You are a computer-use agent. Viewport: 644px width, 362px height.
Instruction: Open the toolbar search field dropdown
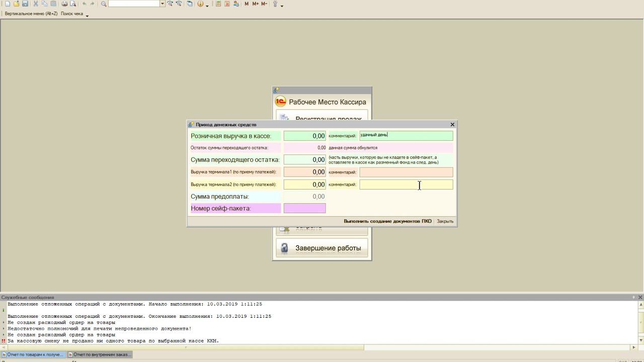point(163,4)
